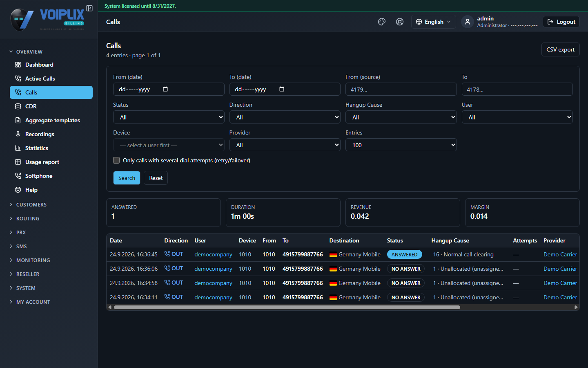The image size is (588, 368).
Task: Open Demo Carrier link in 16:36:06 row
Action: [x=560, y=269]
